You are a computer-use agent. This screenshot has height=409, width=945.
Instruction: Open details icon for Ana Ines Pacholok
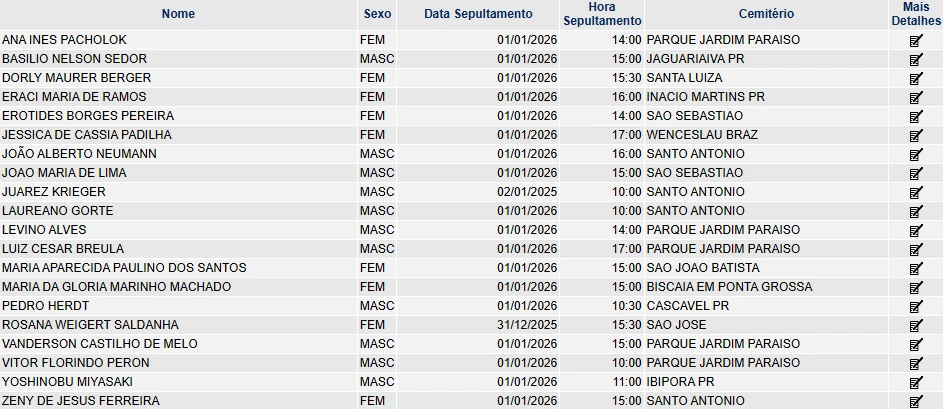pos(915,40)
